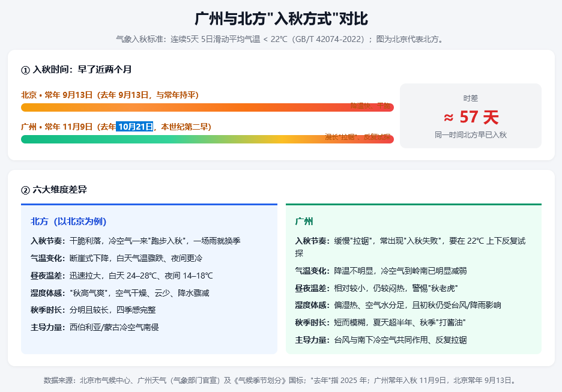Click the red ≈ 57 天 figure

click(x=471, y=117)
